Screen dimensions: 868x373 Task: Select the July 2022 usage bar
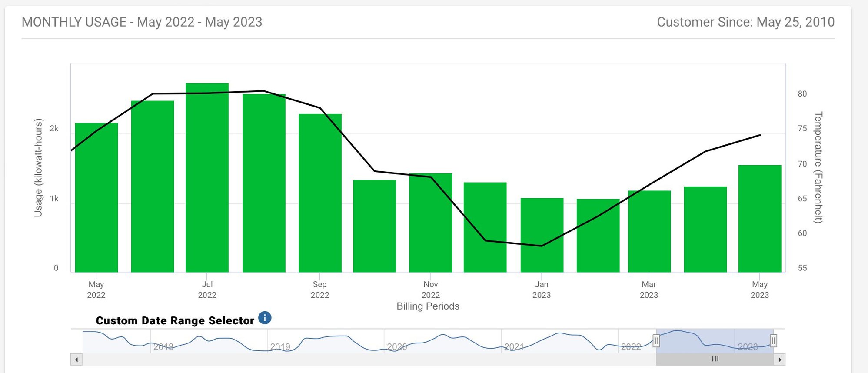[x=207, y=178]
